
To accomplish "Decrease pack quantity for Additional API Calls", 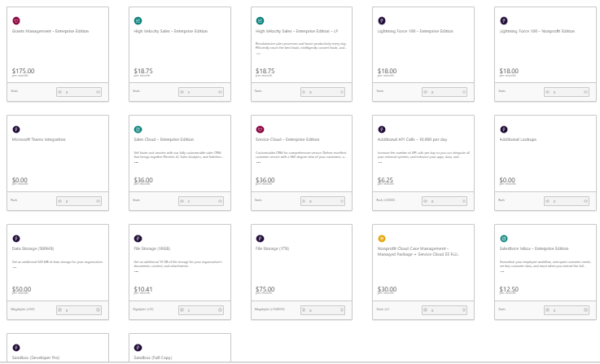I will click(x=426, y=201).
